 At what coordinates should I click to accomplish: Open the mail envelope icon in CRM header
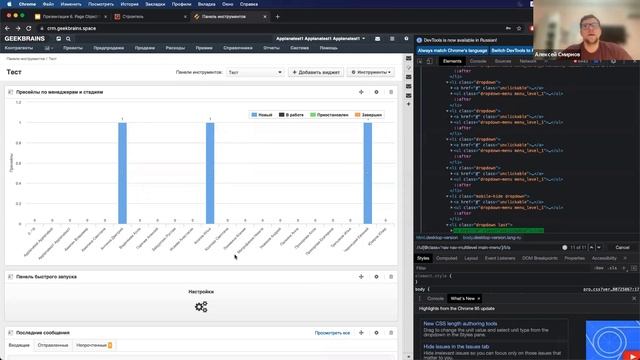(x=378, y=39)
